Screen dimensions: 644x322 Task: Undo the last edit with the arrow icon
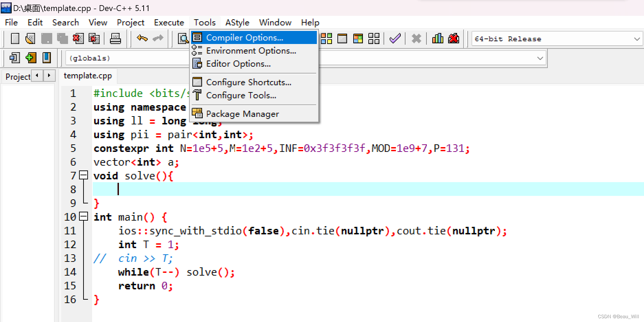click(x=142, y=38)
